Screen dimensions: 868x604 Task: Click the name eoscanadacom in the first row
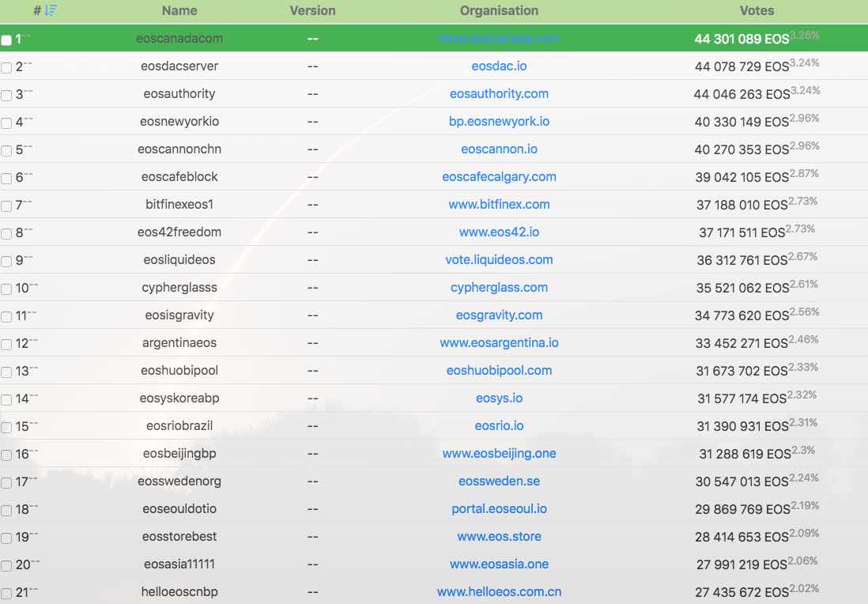click(179, 38)
